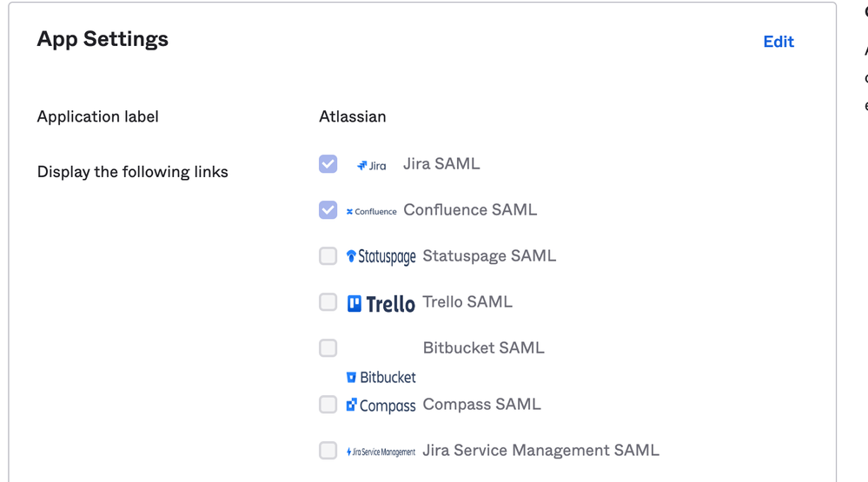Image resolution: width=868 pixels, height=482 pixels.
Task: Click the Bitbucket logo icon
Action: pyautogui.click(x=381, y=378)
